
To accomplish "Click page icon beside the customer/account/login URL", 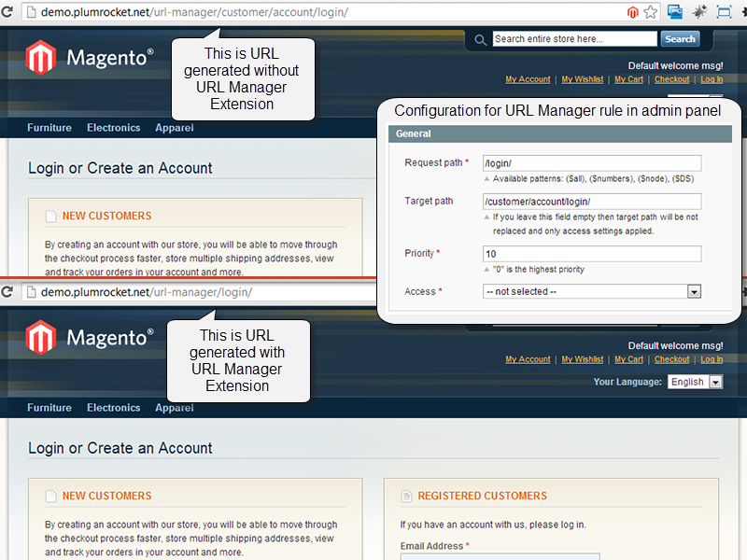I will tap(30, 12).
